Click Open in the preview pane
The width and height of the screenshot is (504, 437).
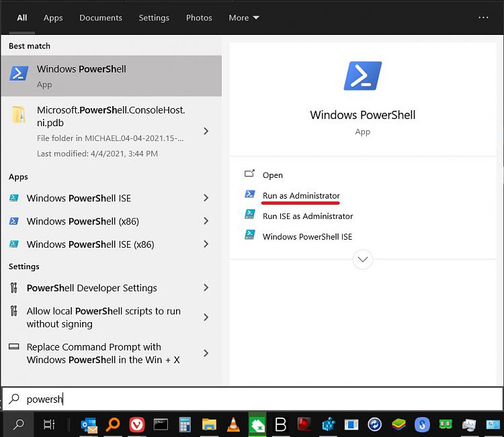(273, 175)
